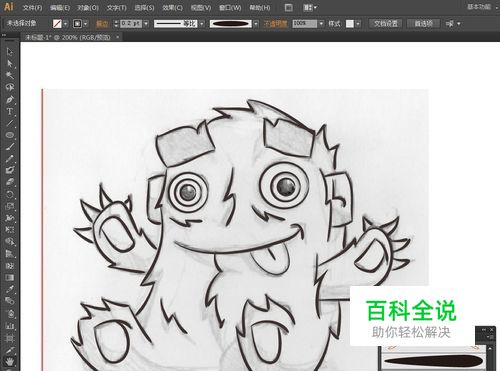500x371 pixels.
Task: Open the 描边 stroke panel link
Action: click(102, 24)
